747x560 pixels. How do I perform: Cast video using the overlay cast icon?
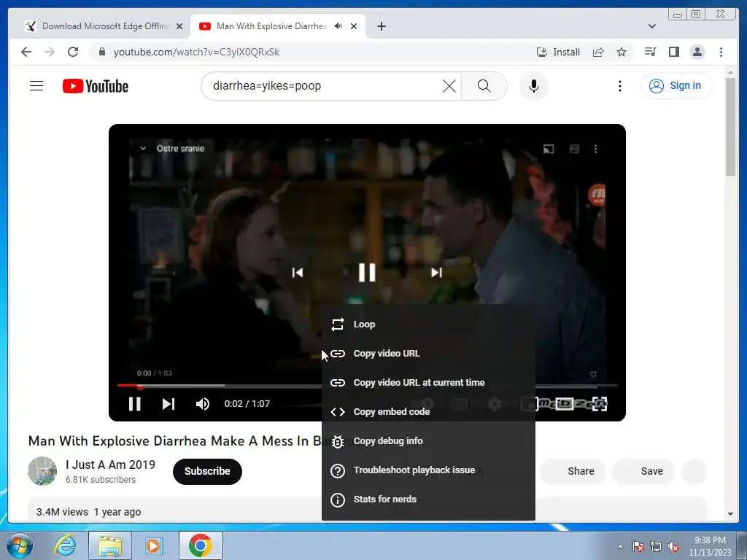coord(549,149)
